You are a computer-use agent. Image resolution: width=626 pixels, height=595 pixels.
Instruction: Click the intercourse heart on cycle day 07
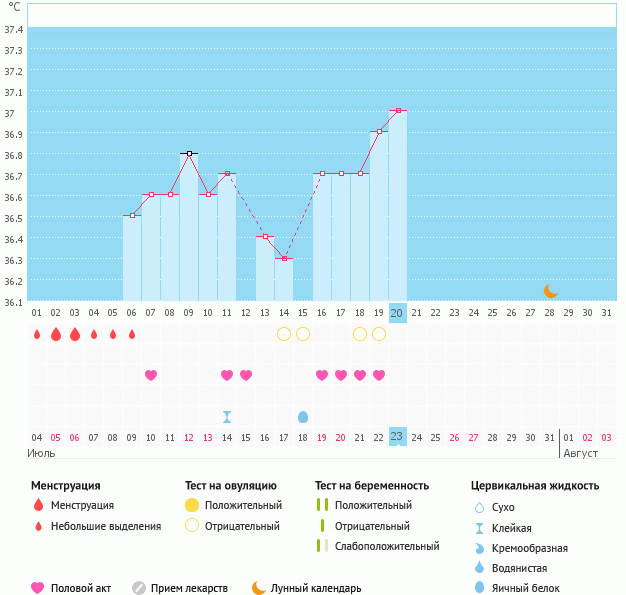click(151, 375)
